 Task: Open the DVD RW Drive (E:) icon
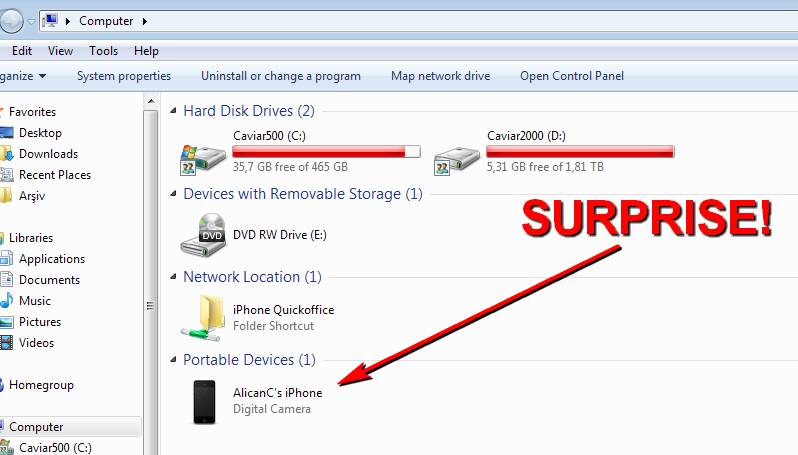(203, 235)
